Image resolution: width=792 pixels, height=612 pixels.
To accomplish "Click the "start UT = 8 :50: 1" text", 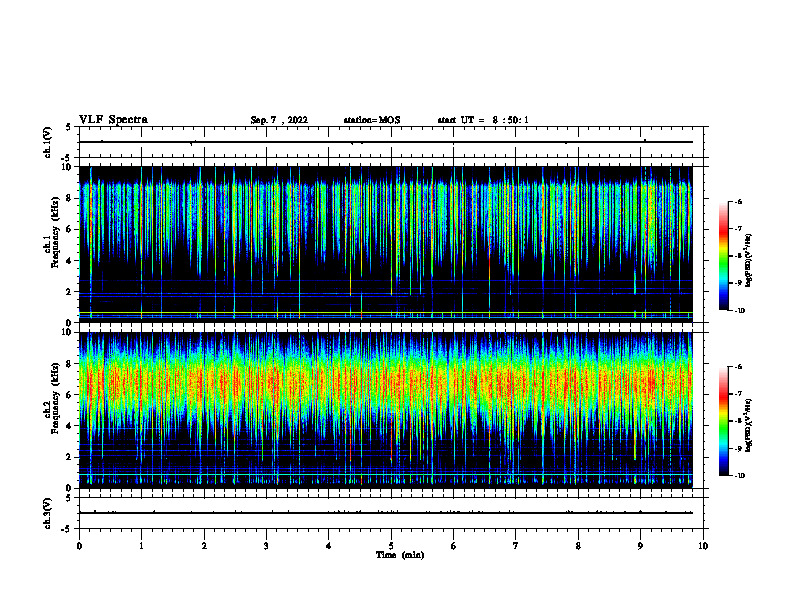I will click(x=483, y=120).
